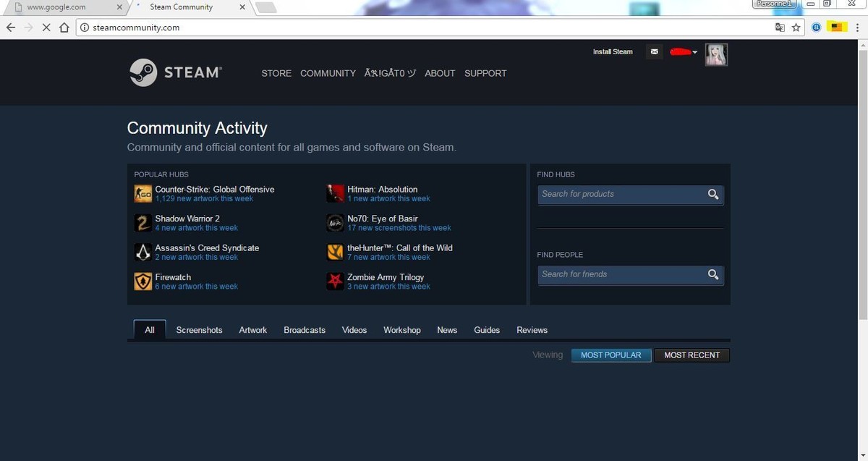
Task: Open the STORE menu
Action: tap(276, 73)
